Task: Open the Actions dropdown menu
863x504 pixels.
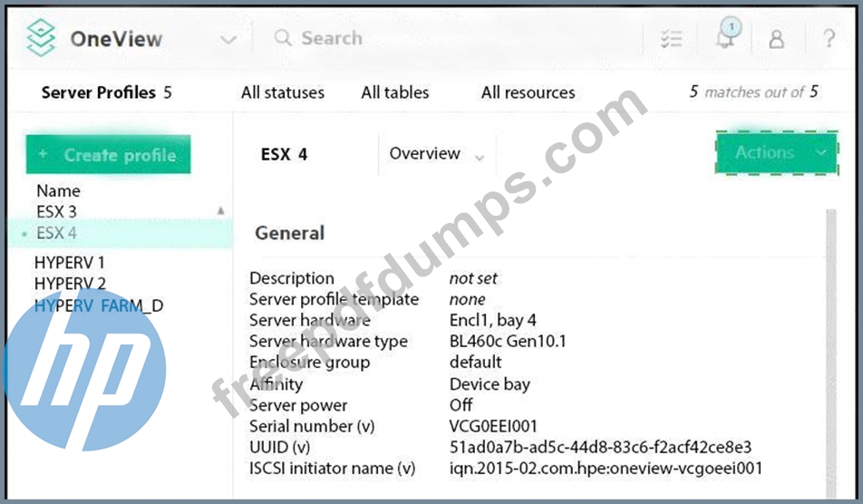Action: 777,152
